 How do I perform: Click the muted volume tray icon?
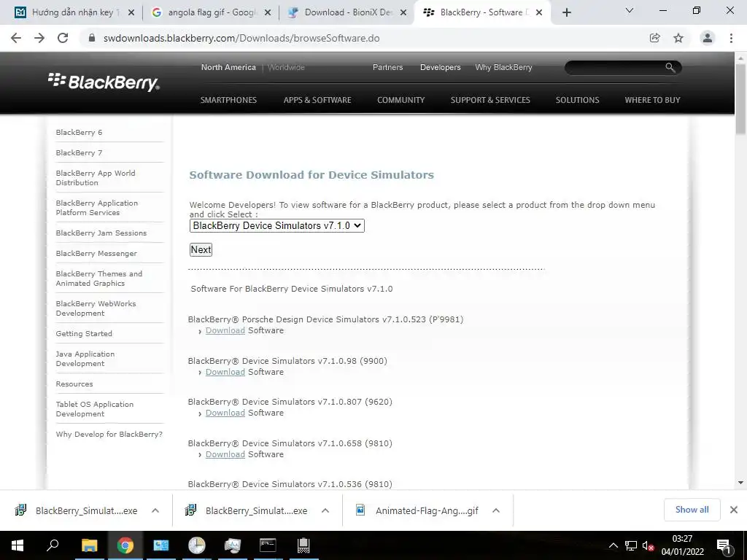click(648, 545)
